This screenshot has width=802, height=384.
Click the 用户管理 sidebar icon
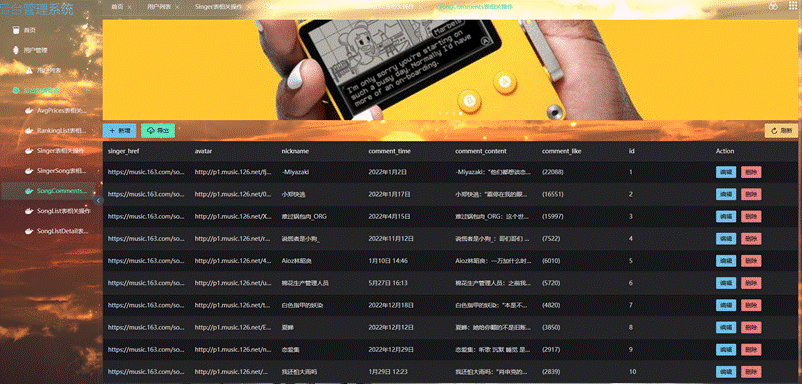(x=16, y=50)
